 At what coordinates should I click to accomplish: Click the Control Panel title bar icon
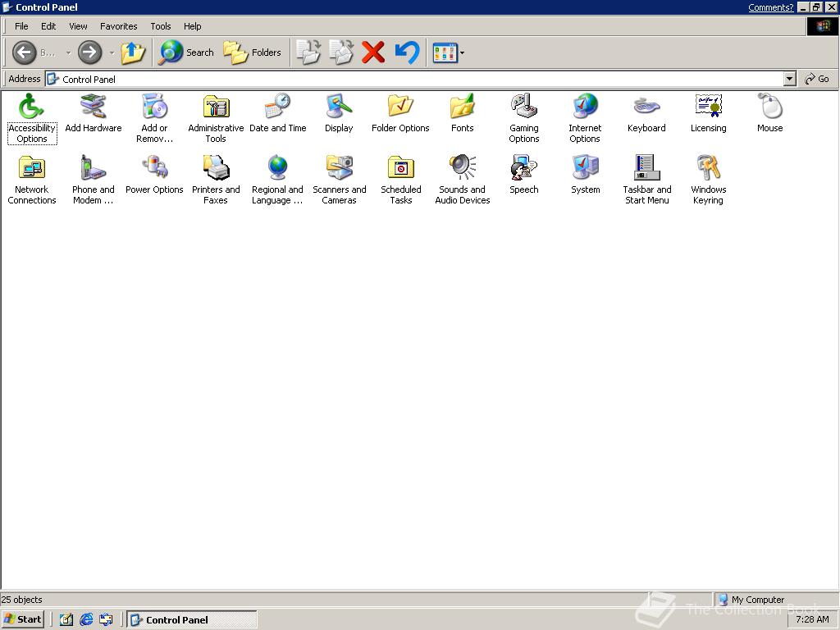tap(7, 7)
